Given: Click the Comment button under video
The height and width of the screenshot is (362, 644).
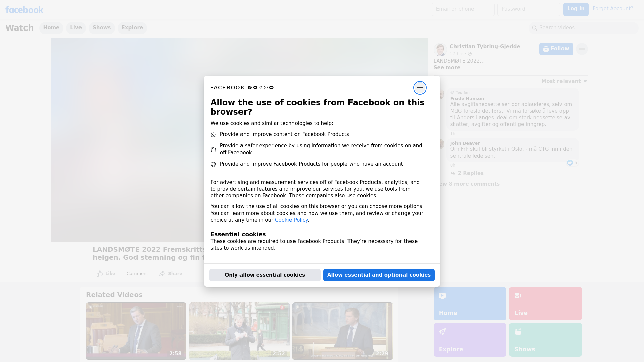Looking at the screenshot, I should point(137,274).
